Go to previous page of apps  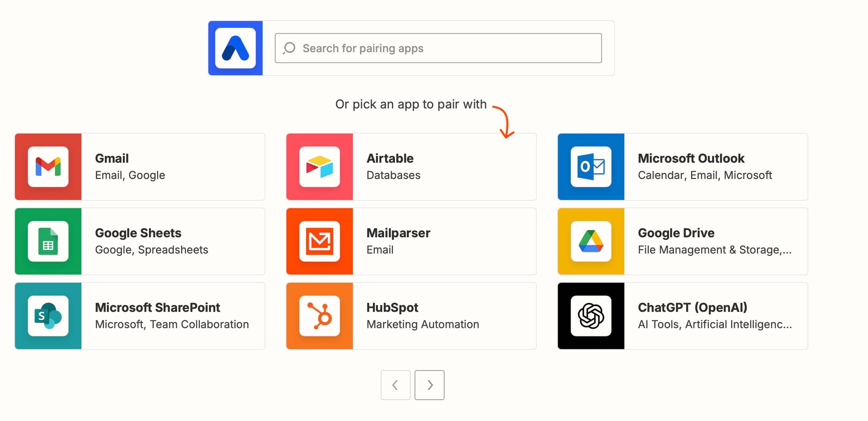coord(395,385)
